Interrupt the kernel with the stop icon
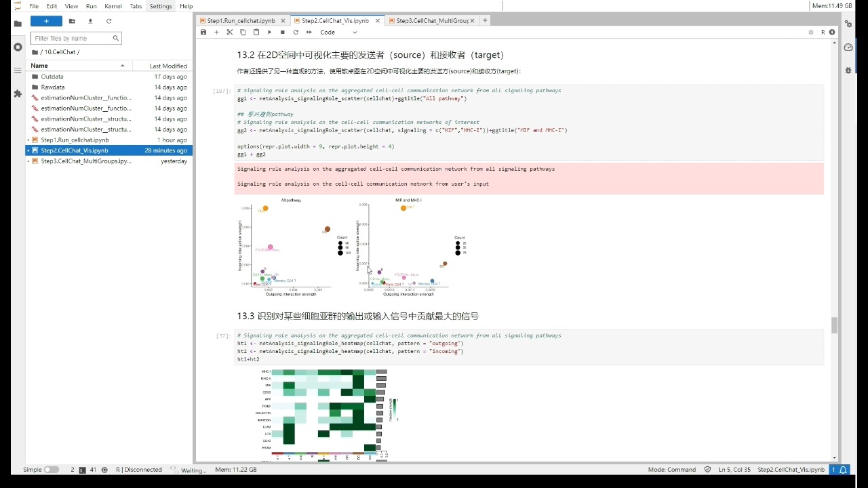 point(282,32)
